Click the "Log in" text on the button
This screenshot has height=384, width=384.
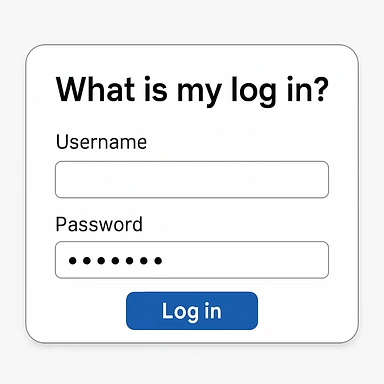click(x=192, y=311)
